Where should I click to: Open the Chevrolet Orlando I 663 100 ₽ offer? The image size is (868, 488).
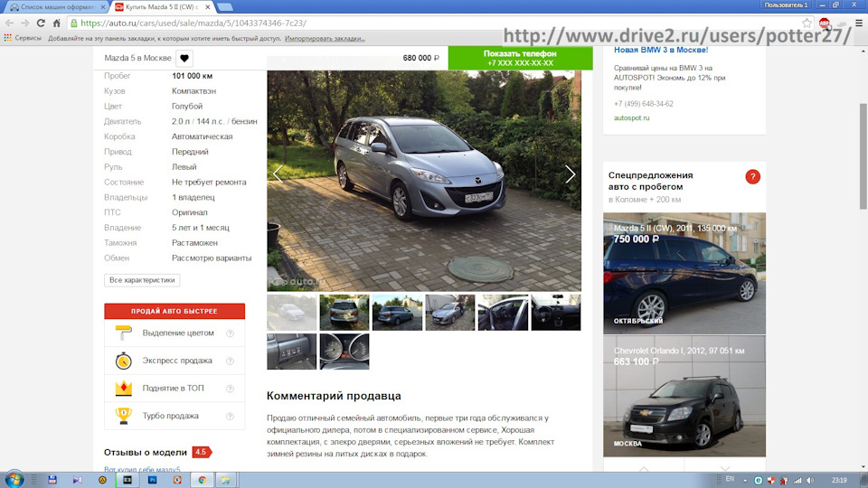pos(684,396)
